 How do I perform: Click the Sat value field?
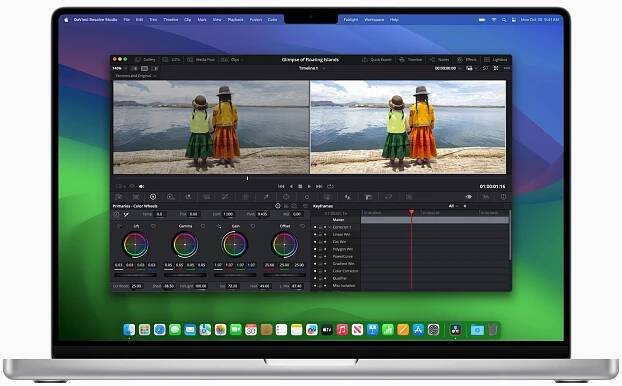233,286
